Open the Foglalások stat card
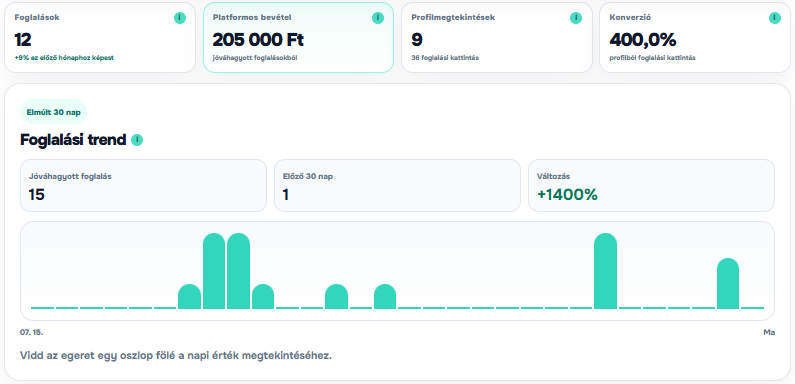The image size is (795, 384). [x=100, y=38]
